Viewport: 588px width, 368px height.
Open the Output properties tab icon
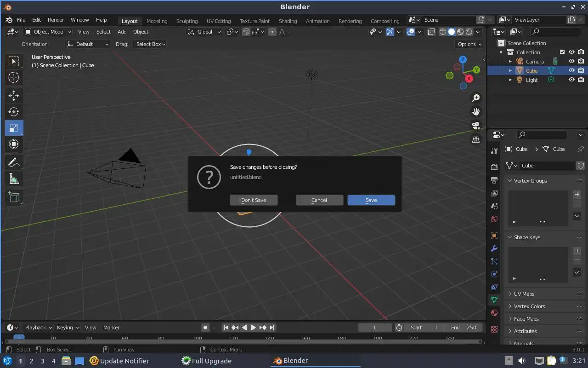coord(494,180)
